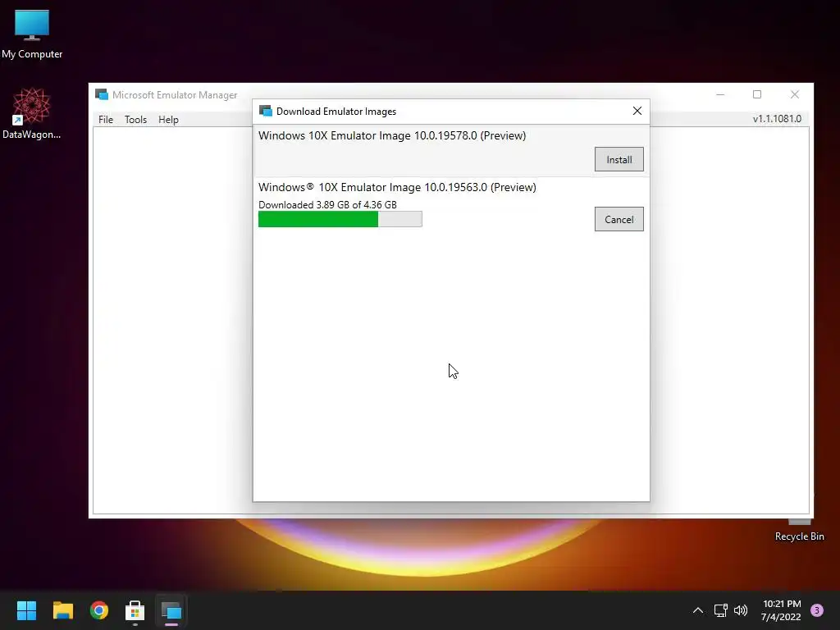This screenshot has width=840, height=630.
Task: Click the version v1.1.1081.0 label
Action: (777, 119)
